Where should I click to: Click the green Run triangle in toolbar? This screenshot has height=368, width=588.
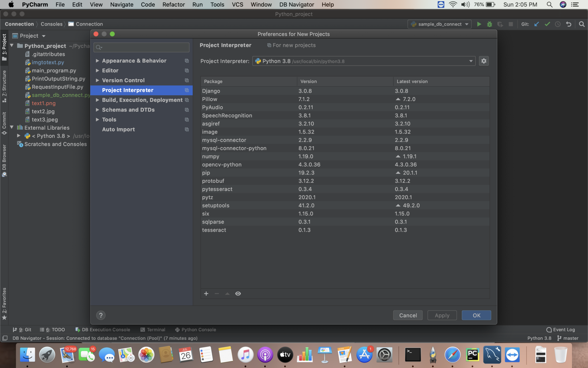coord(479,24)
